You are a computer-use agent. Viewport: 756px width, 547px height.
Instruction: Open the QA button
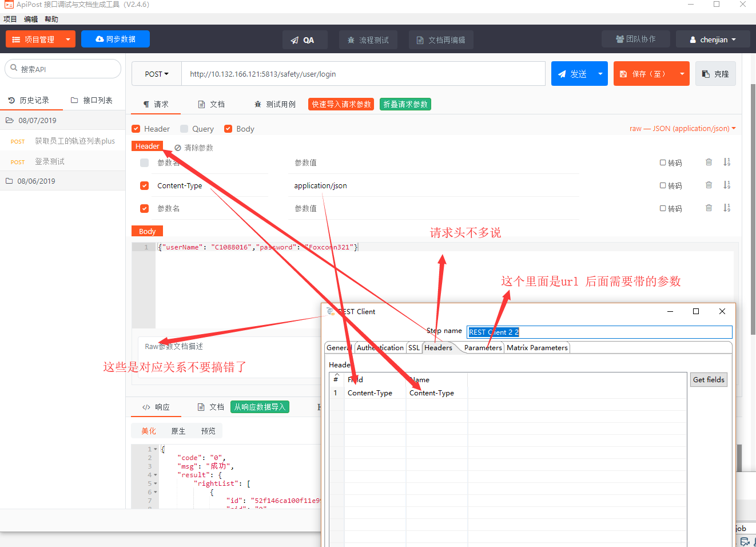[x=305, y=40]
